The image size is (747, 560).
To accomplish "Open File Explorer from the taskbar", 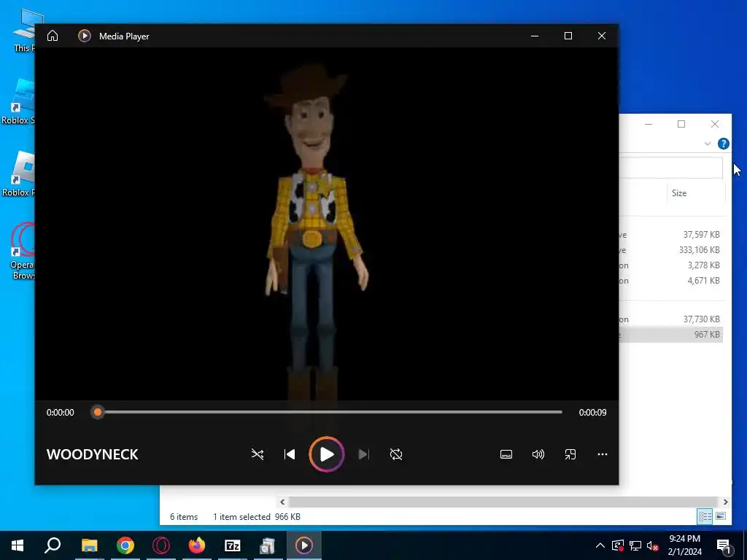I will pos(89,545).
